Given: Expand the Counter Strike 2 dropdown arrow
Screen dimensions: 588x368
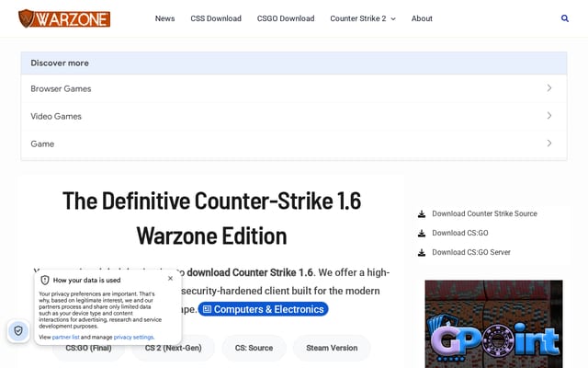Looking at the screenshot, I should point(393,18).
